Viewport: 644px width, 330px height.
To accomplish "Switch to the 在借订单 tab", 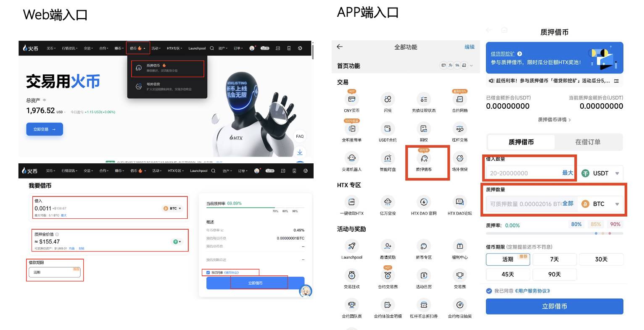I will tap(587, 142).
